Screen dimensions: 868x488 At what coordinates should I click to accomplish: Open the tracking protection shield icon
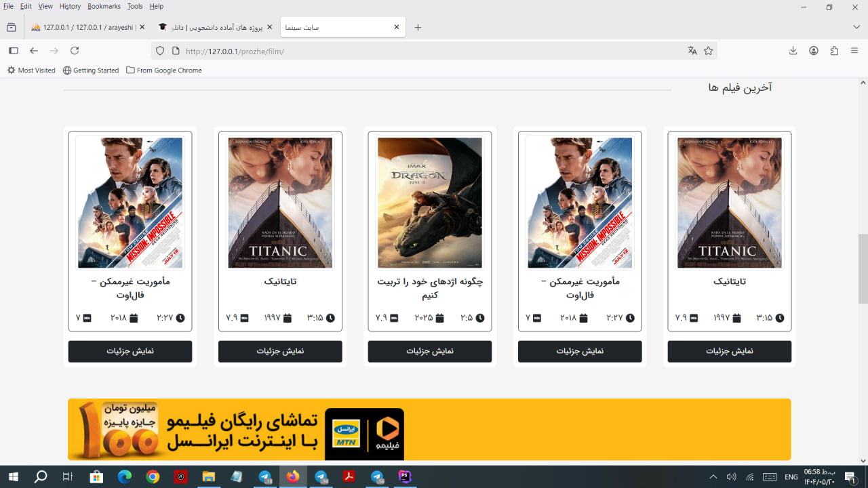160,51
